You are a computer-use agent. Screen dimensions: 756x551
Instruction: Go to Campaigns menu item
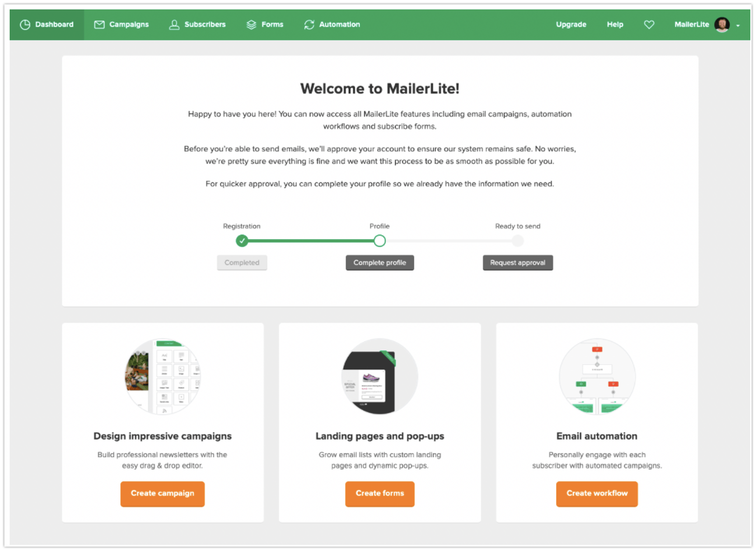coord(122,25)
